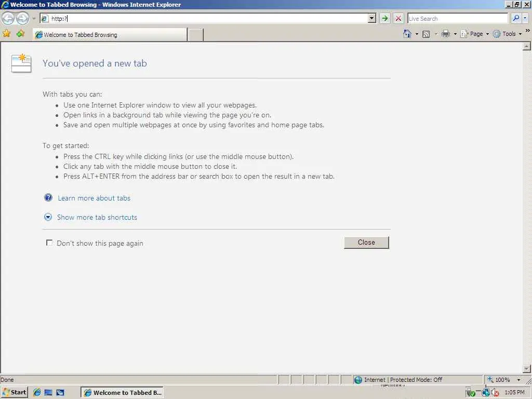Expand the address bar history dropdown
Viewport: 532px width, 399px height.
pos(372,18)
